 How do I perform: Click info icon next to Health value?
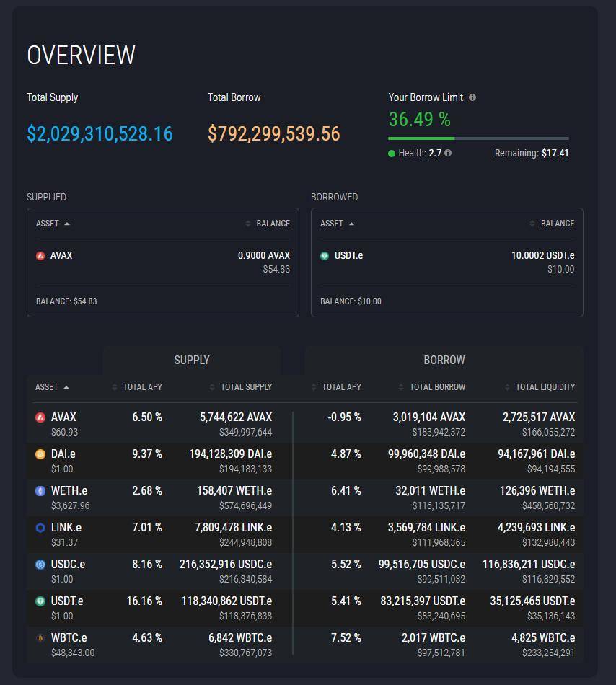(448, 153)
